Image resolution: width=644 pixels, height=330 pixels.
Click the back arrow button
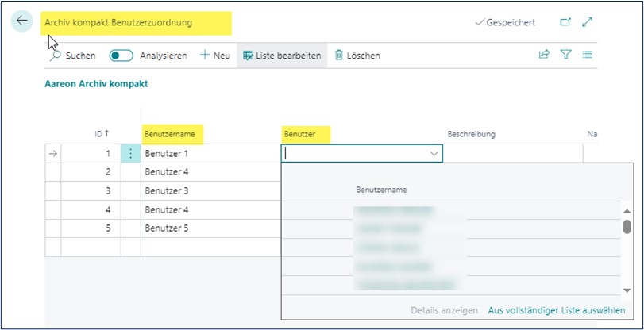click(x=22, y=21)
